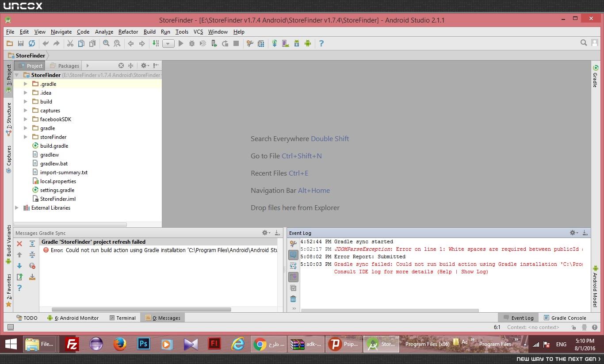Toggle scroll to end in Event Log
Screen dimensions: 604x364
(293, 277)
